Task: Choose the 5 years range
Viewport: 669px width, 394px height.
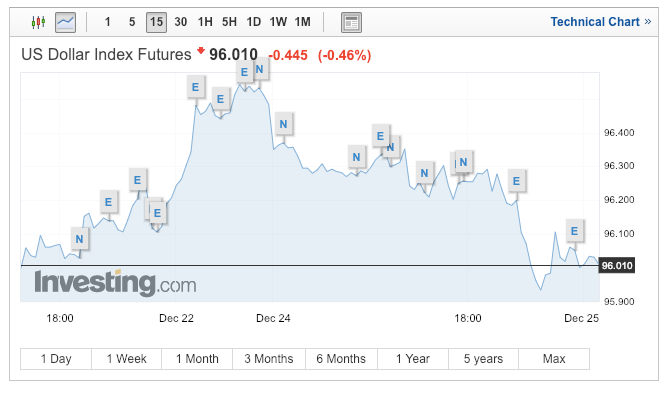Action: [x=483, y=359]
